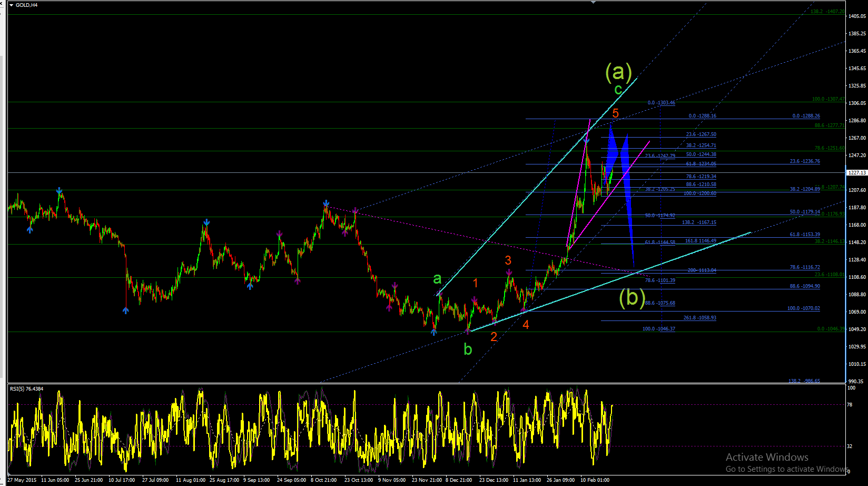
Task: Click the Fibonacci label 78.6 -1101.39
Action: point(660,280)
